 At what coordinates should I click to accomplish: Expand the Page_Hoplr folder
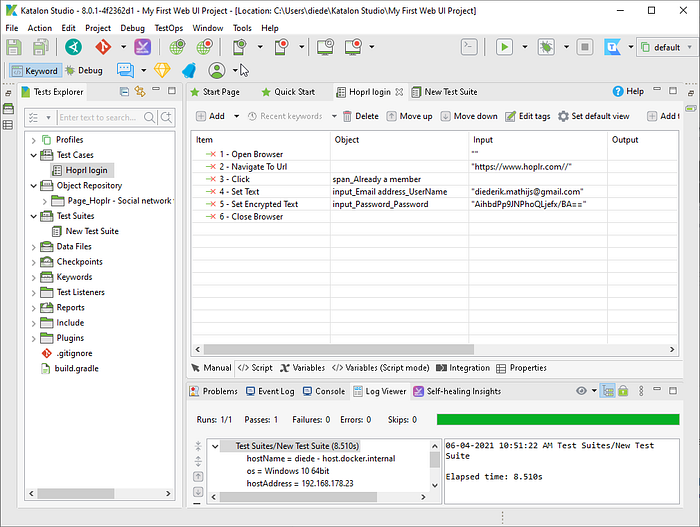point(44,201)
